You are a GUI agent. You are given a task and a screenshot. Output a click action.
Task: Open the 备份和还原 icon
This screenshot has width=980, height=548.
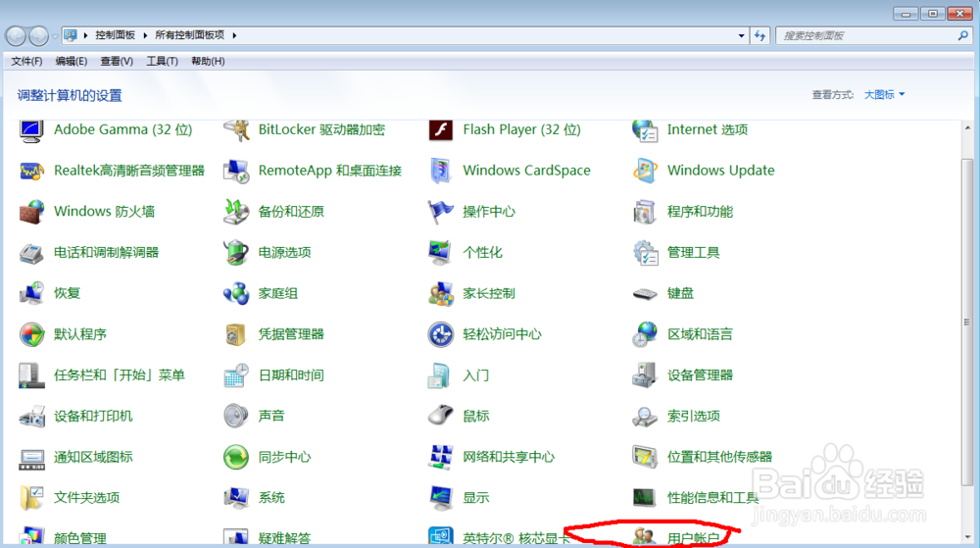[x=236, y=212]
